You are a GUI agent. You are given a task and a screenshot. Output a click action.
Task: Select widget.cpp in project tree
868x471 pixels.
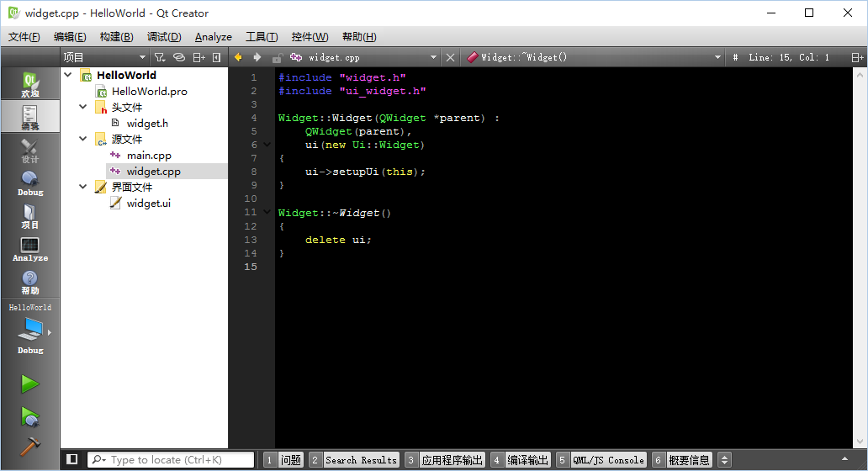(x=153, y=172)
